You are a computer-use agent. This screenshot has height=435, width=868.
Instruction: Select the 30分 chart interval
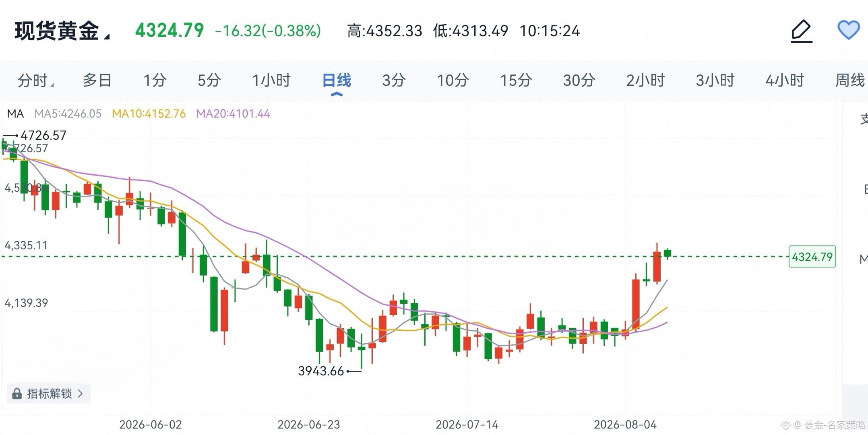tap(579, 80)
